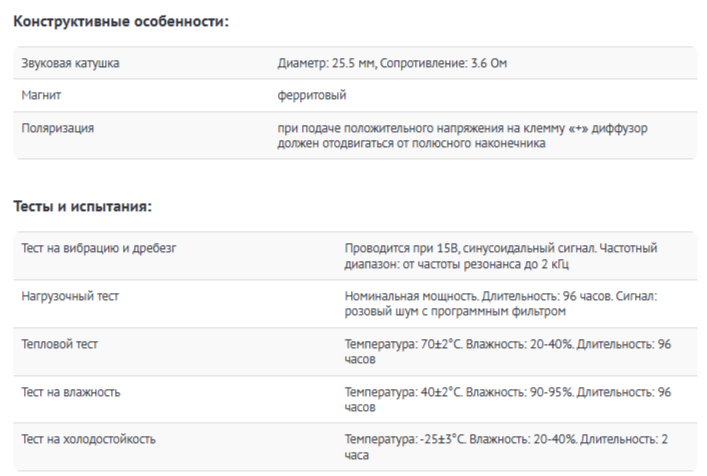Click the 'ферритовый' magnet value
Image resolution: width=707 pixels, height=476 pixels.
coord(312,95)
